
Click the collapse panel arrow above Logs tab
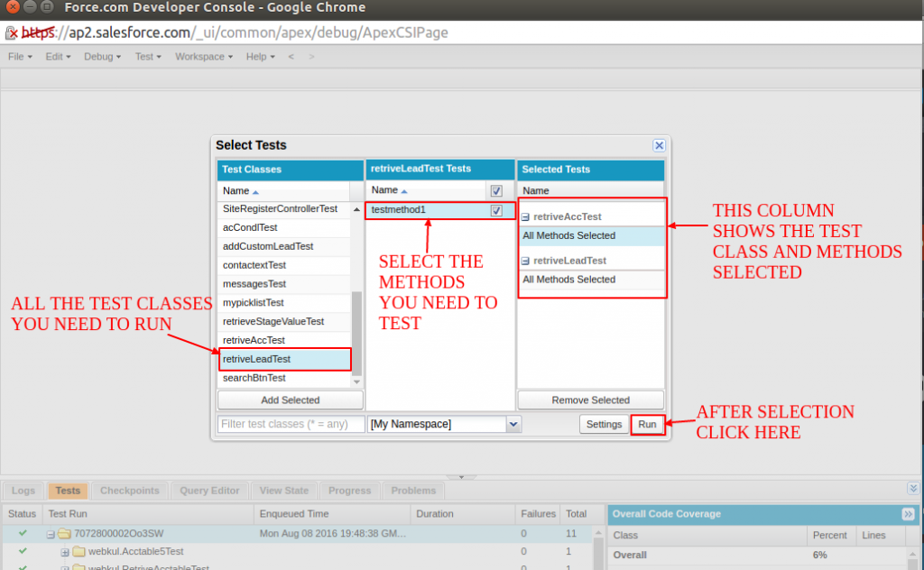[461, 476]
